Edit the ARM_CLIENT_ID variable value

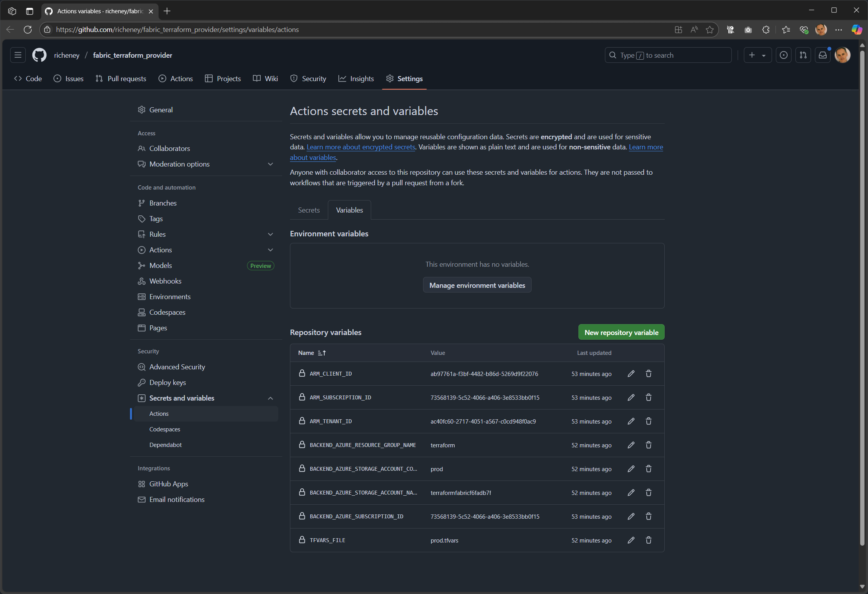coord(631,374)
